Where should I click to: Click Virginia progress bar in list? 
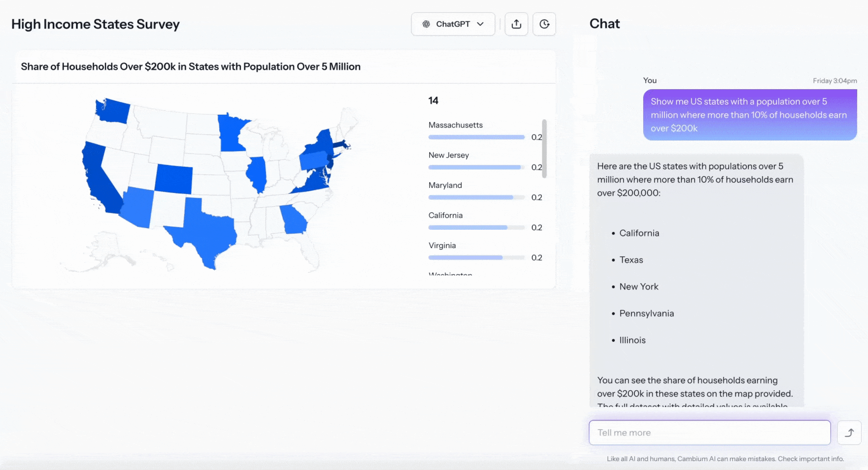click(x=477, y=257)
